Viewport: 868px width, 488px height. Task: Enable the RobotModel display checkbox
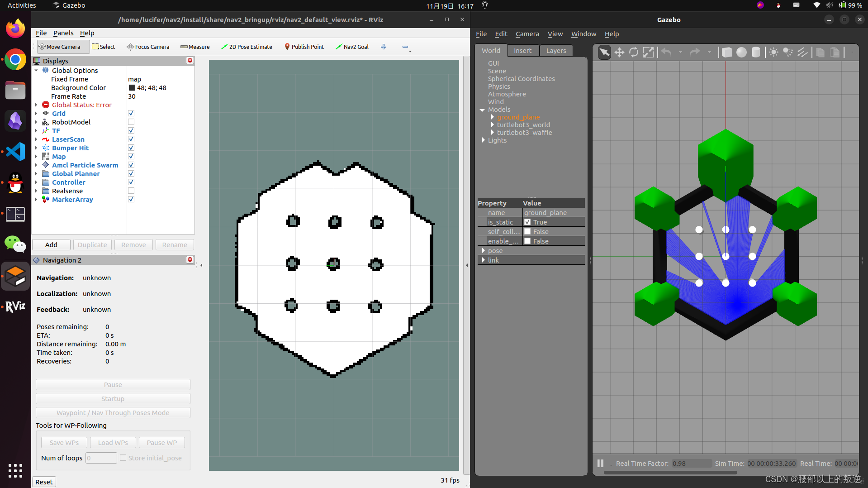tap(131, 122)
